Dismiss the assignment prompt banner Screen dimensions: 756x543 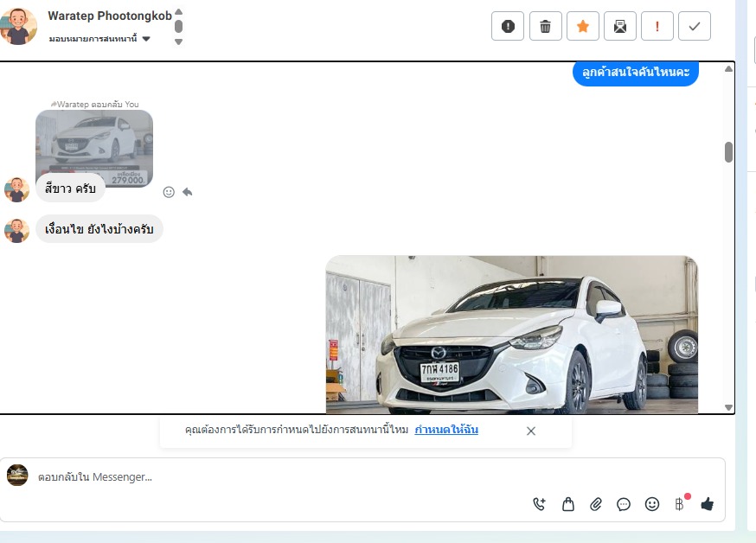pyautogui.click(x=531, y=431)
